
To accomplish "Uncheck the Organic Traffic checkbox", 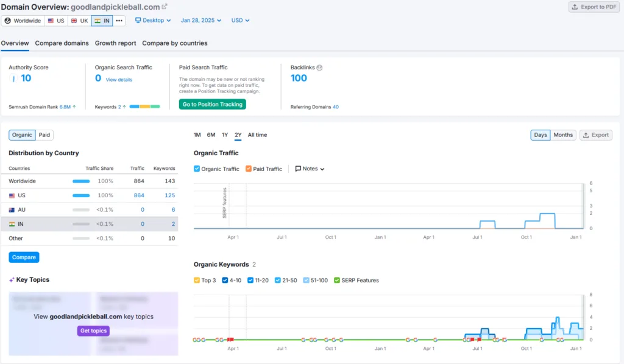I will pyautogui.click(x=197, y=169).
